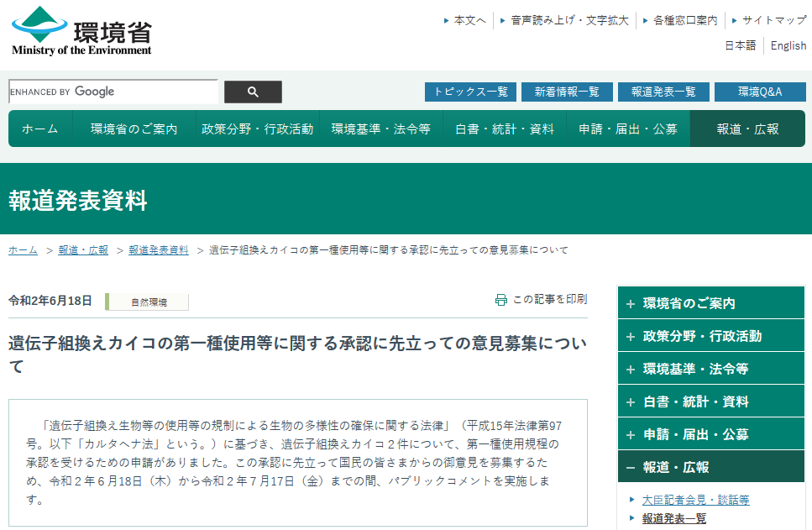Open the ホーム tab in main navigation
Screen dimensions: 812x530
tap(40, 129)
